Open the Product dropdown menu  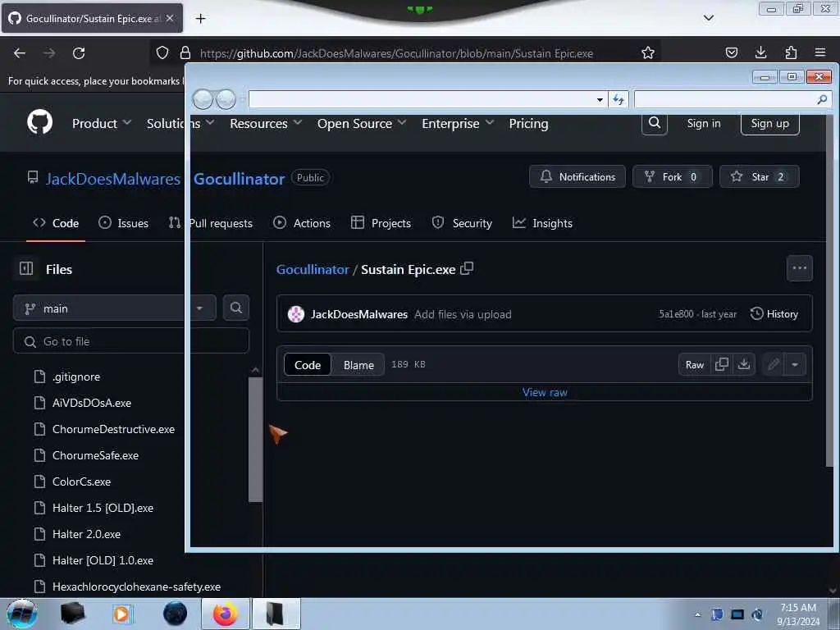click(101, 123)
